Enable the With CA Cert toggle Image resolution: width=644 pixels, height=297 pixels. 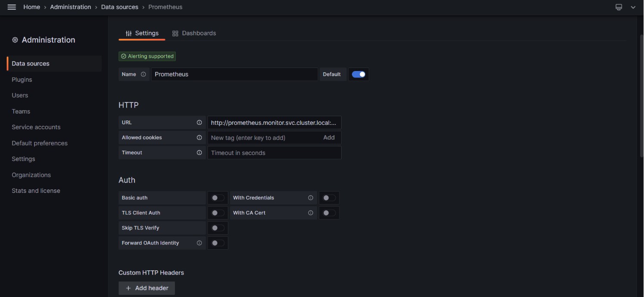tap(329, 213)
